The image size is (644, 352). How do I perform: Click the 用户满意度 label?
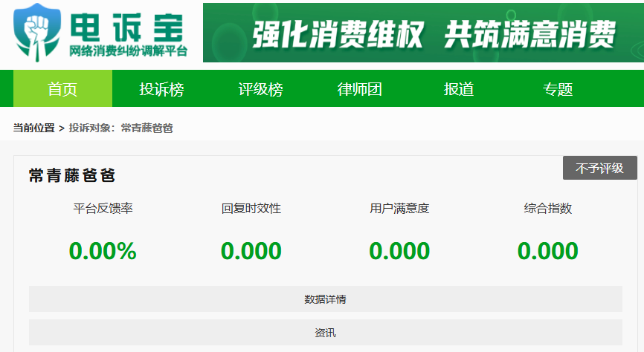point(399,209)
